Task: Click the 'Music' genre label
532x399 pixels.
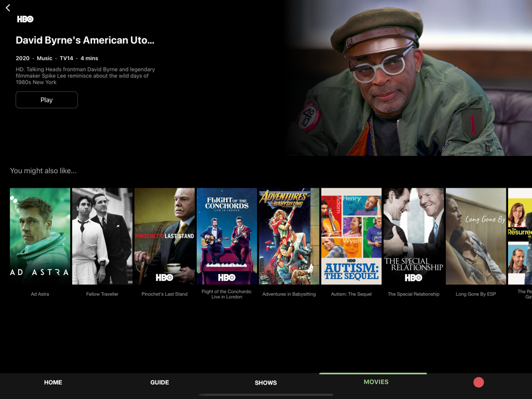Action: [45, 59]
